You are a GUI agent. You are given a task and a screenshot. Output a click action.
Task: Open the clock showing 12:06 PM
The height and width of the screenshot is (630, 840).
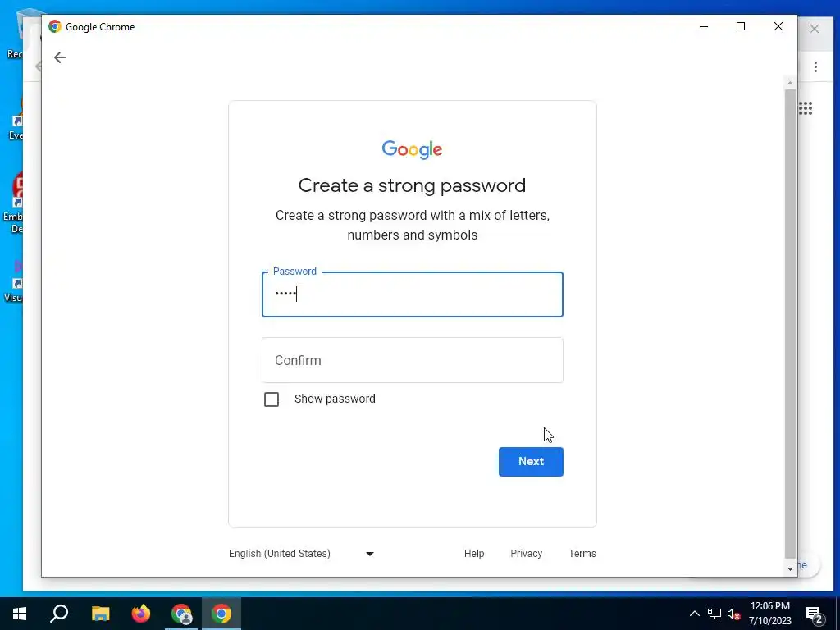tap(769, 614)
